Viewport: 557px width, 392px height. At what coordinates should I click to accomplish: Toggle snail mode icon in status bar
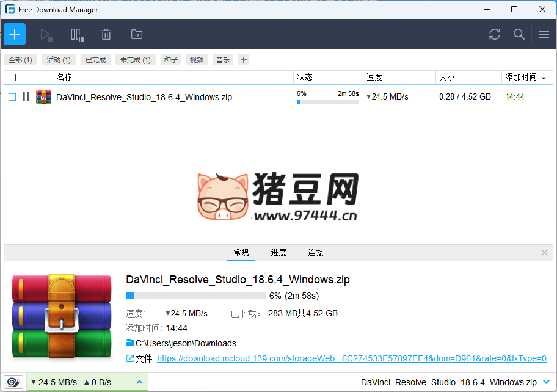13,382
